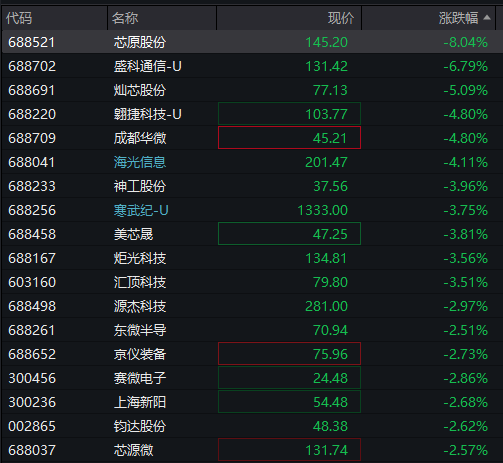Click the -5.09% change value
This screenshot has height=463, width=503.
pyautogui.click(x=465, y=90)
